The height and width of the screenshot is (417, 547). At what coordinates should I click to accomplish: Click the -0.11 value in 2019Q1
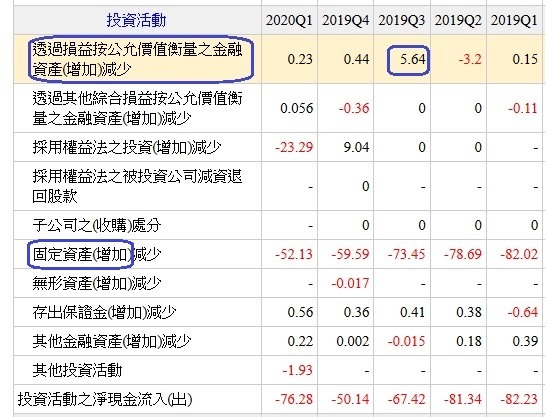(x=523, y=108)
